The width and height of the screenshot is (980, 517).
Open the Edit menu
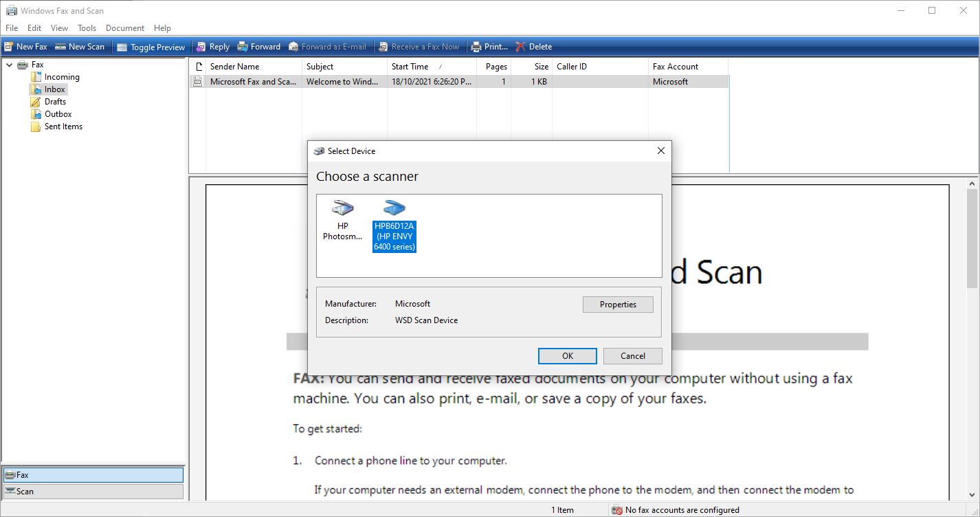(x=34, y=28)
